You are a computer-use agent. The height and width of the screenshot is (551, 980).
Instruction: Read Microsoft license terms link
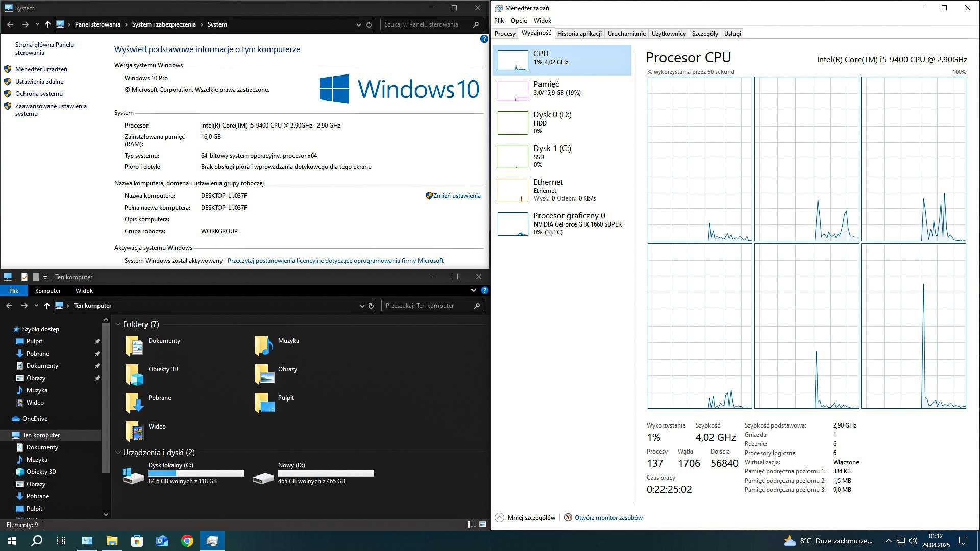click(x=335, y=261)
